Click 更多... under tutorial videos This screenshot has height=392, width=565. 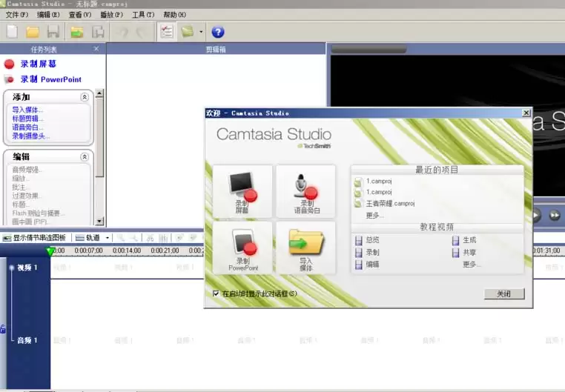pyautogui.click(x=472, y=265)
